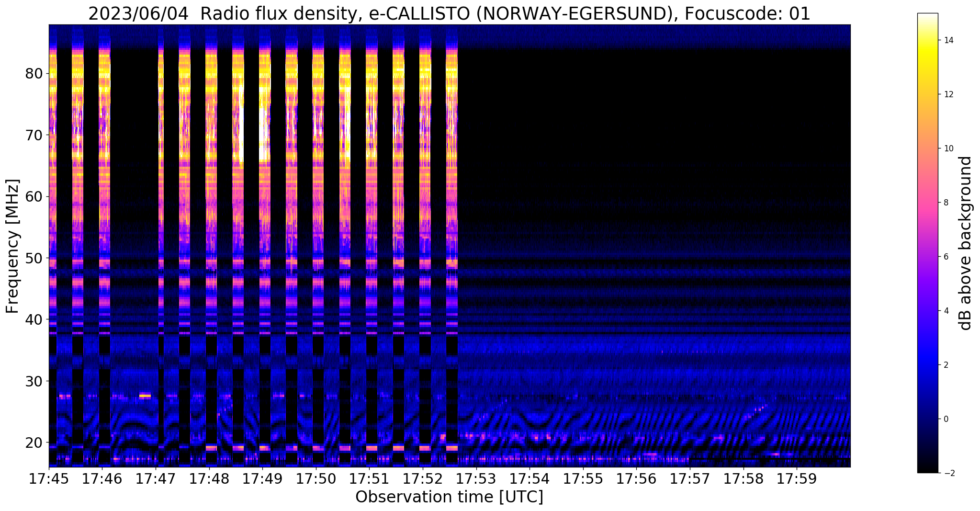Click the blue region of the colorbar near 2
980x511 pixels.
(927, 365)
